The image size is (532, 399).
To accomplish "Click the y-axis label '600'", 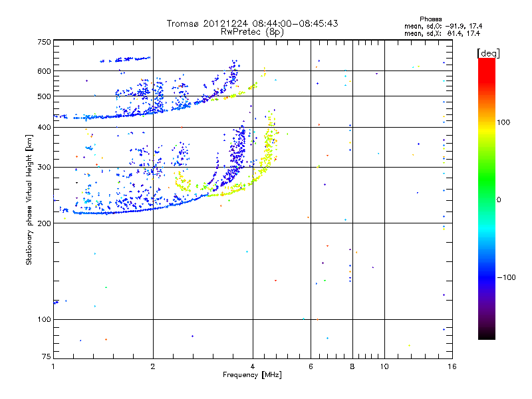I will pos(44,71).
